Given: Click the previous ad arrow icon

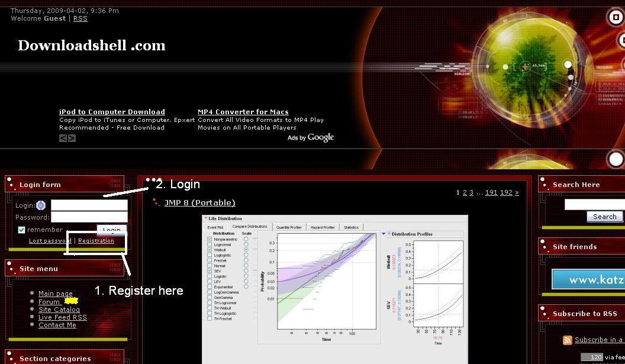Looking at the screenshot, I should point(63,138).
